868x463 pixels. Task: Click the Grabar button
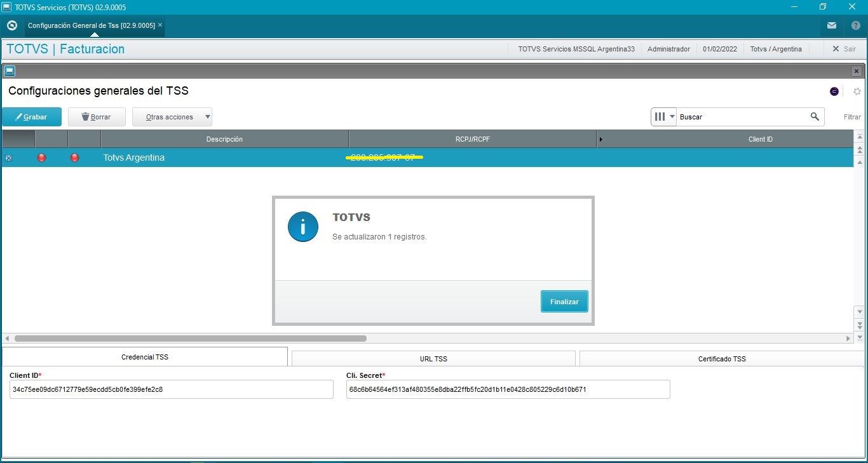click(x=32, y=117)
